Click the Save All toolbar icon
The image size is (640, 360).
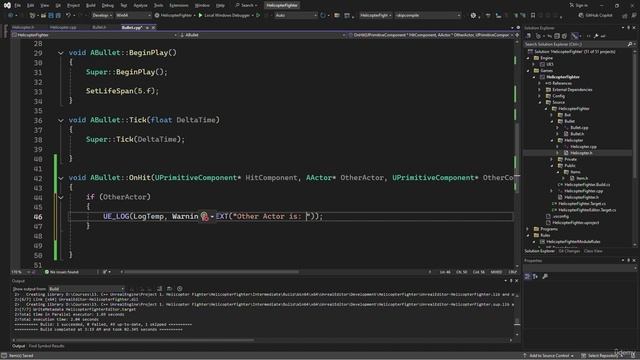click(x=58, y=15)
